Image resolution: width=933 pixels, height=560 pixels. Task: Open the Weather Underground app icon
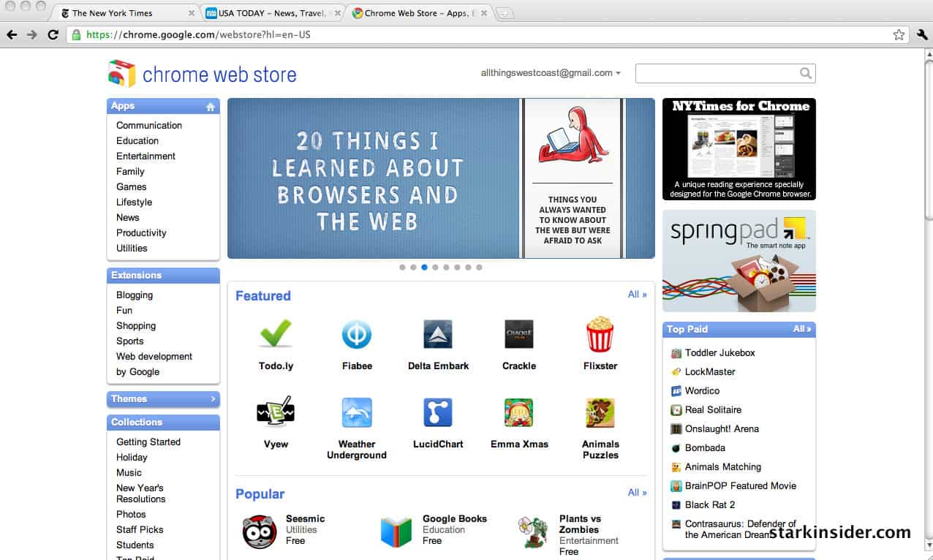point(357,413)
